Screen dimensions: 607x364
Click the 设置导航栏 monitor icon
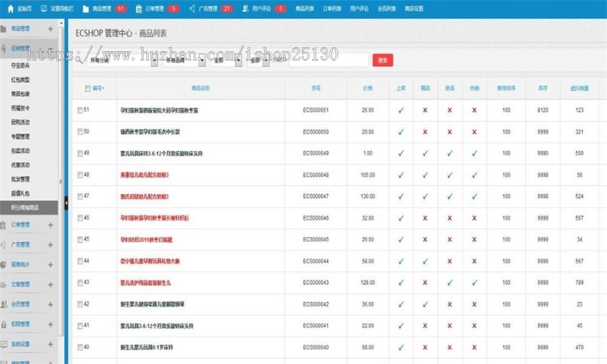coord(44,9)
